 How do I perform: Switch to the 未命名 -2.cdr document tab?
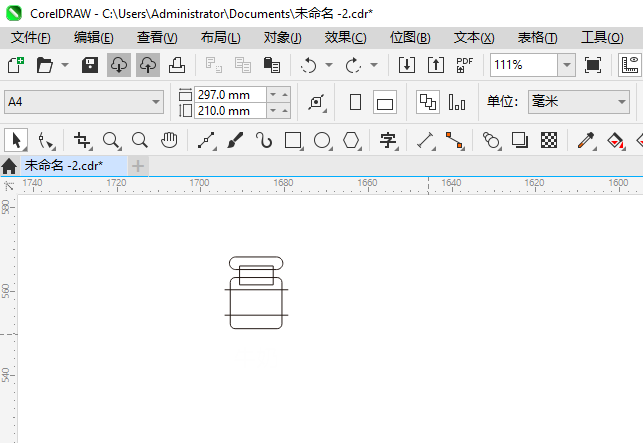[x=74, y=166]
